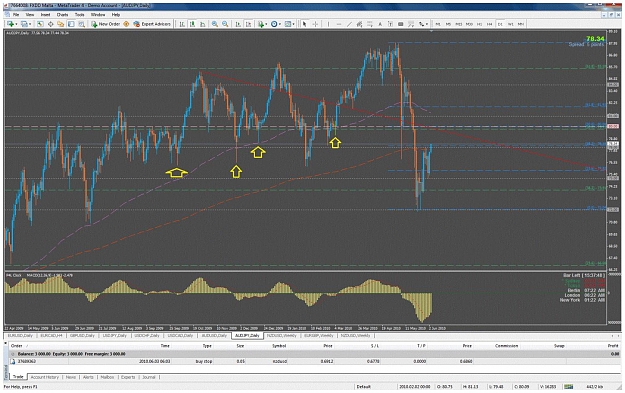The width and height of the screenshot is (625, 393).
Task: Open the Strategy Tester icon
Action: pos(81,24)
